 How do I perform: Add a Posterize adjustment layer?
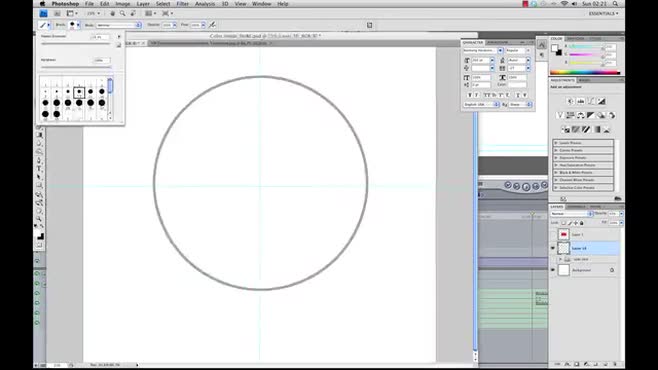[x=576, y=130]
